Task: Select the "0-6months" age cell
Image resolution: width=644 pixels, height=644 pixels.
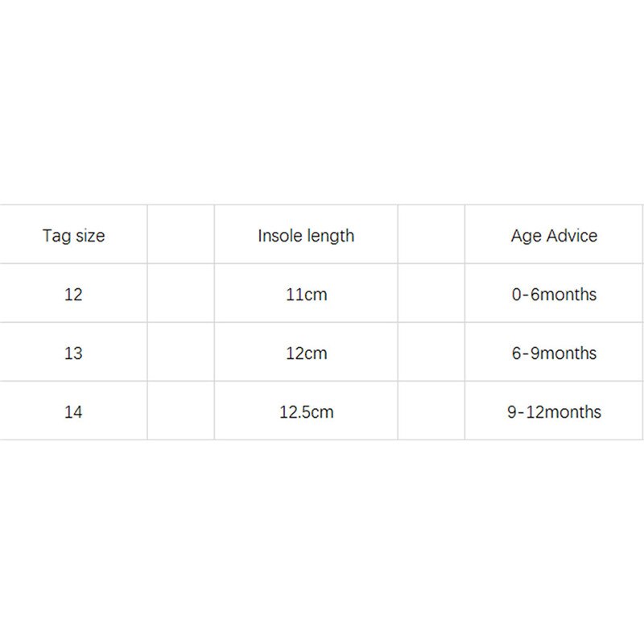Action: click(554, 294)
